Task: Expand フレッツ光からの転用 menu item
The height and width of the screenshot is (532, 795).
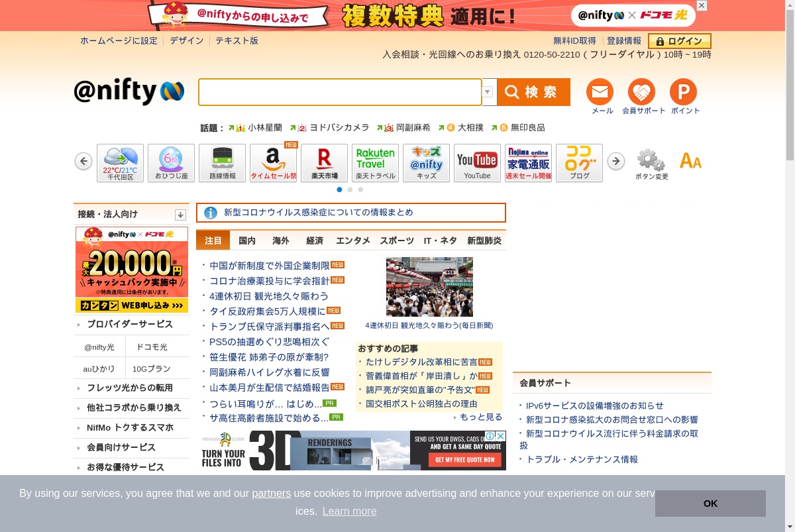Action: pos(131,388)
